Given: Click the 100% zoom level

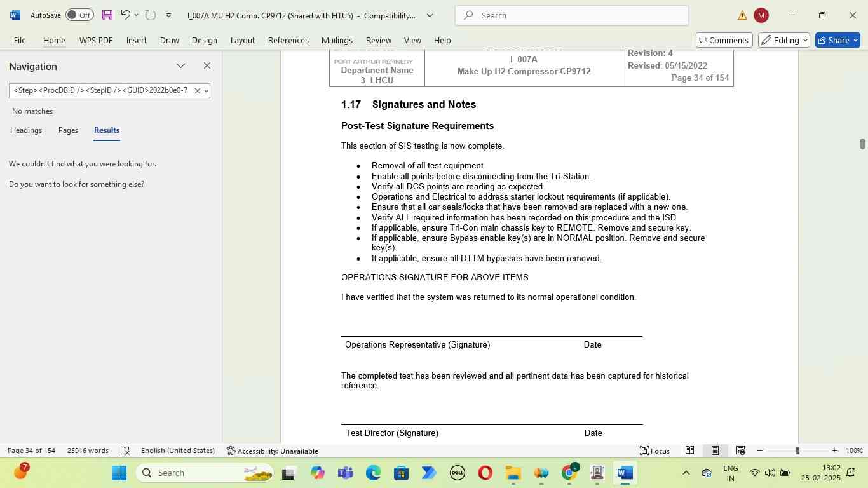Looking at the screenshot, I should click(x=854, y=451).
